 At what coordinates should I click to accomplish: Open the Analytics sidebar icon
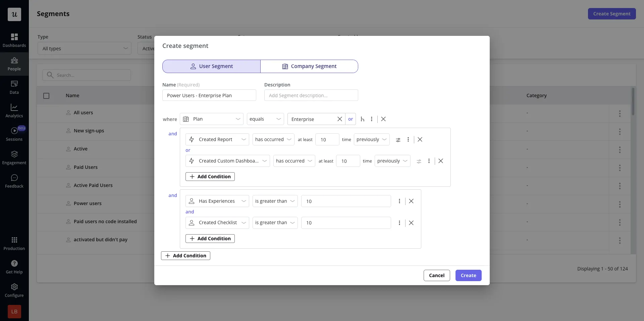(14, 111)
